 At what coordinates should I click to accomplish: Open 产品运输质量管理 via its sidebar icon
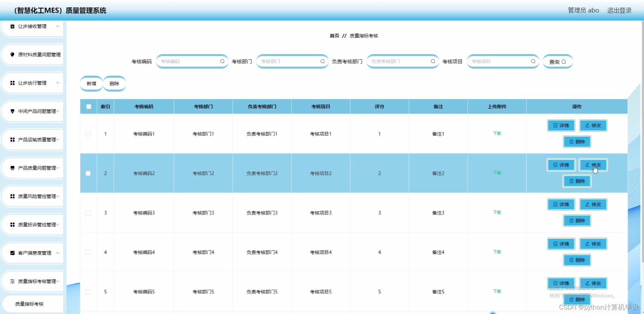coord(12,140)
